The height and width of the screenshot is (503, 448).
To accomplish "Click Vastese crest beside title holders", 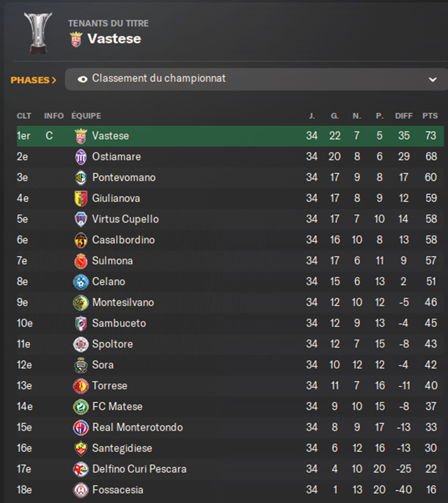I will click(76, 39).
